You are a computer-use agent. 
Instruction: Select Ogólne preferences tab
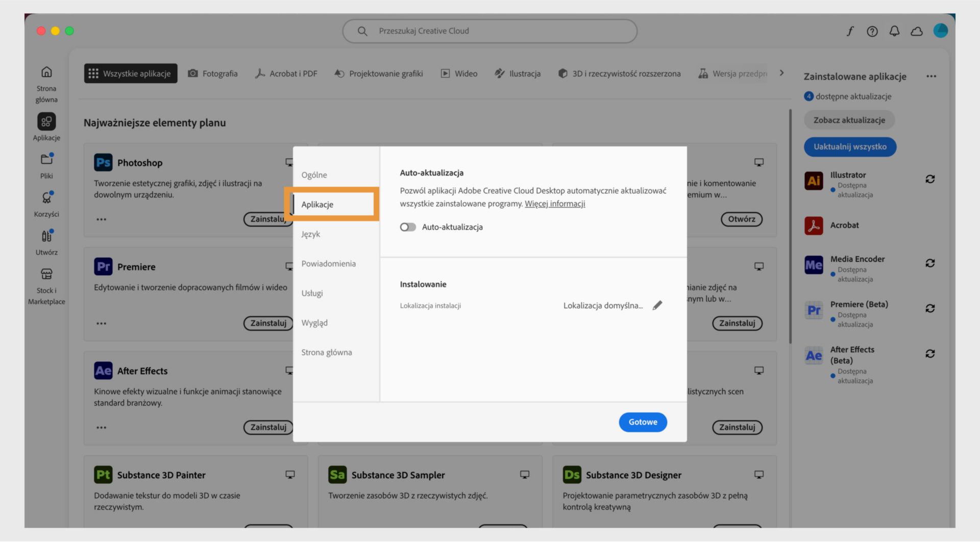[314, 175]
